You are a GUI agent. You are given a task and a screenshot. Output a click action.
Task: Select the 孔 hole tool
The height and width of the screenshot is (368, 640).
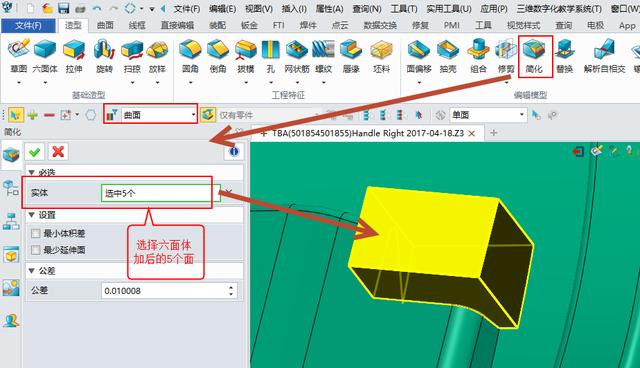click(x=271, y=56)
